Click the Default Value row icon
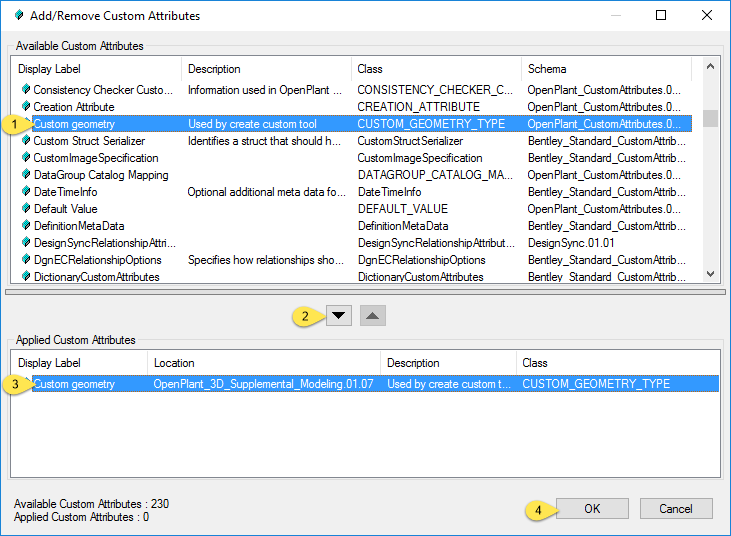 pos(25,209)
